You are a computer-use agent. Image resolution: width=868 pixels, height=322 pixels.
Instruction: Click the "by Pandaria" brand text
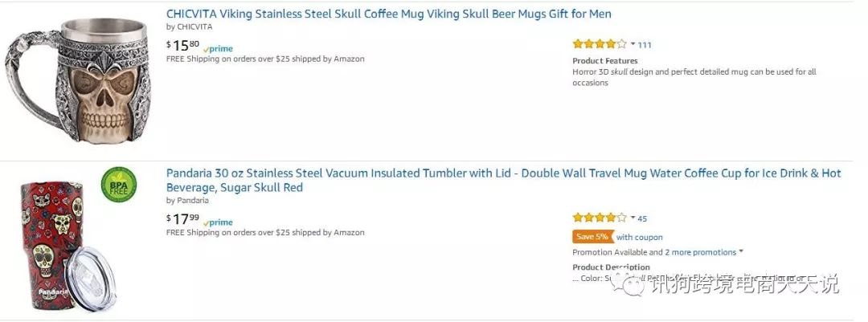(187, 201)
